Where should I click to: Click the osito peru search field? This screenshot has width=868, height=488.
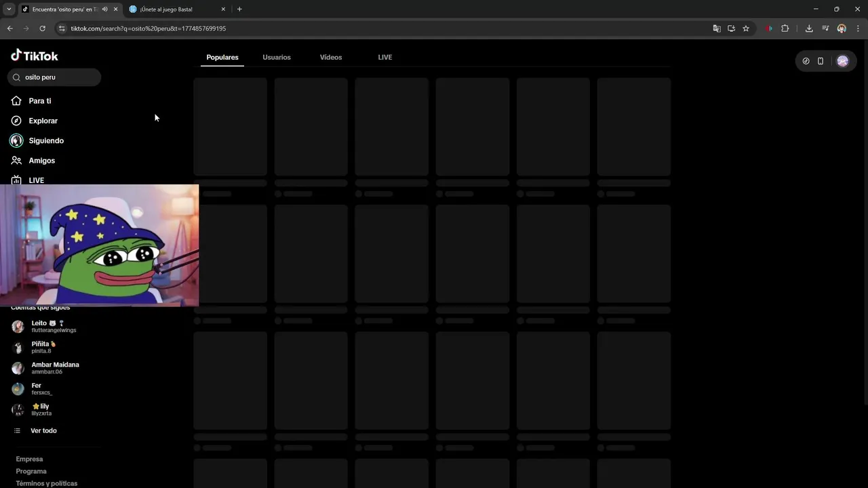[x=54, y=77]
